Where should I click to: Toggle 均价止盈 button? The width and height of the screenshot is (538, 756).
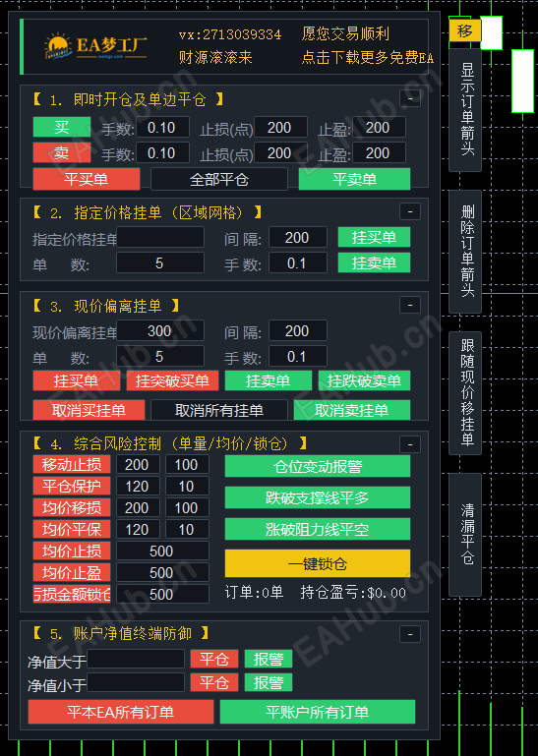click(x=72, y=572)
